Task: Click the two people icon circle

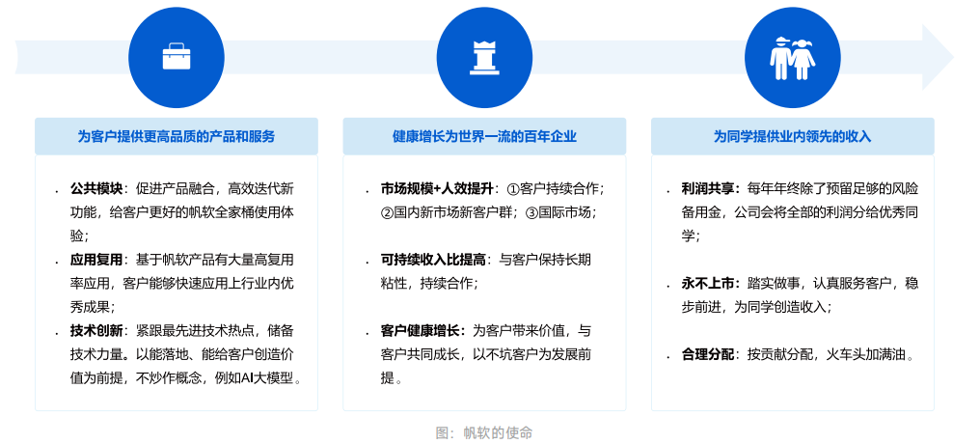Action: pyautogui.click(x=793, y=58)
